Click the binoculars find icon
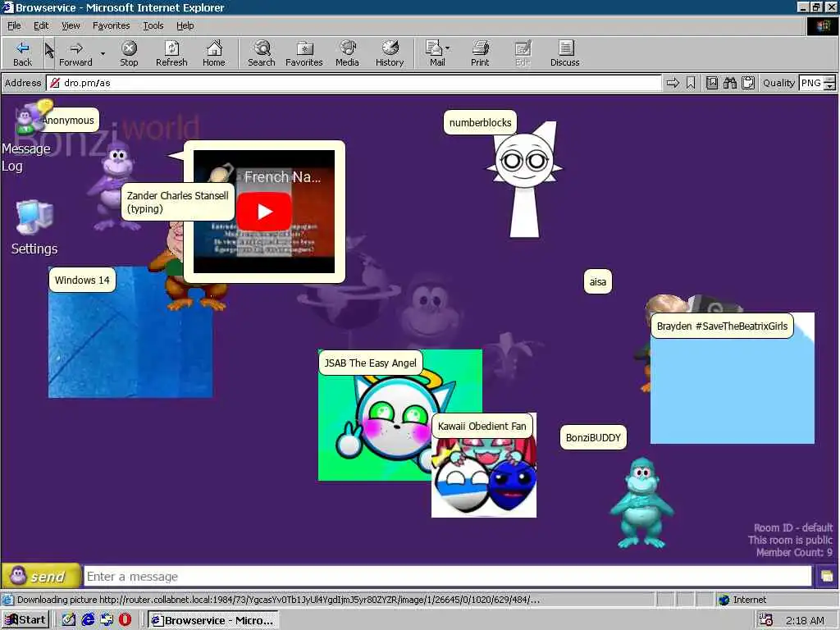 pyautogui.click(x=729, y=83)
